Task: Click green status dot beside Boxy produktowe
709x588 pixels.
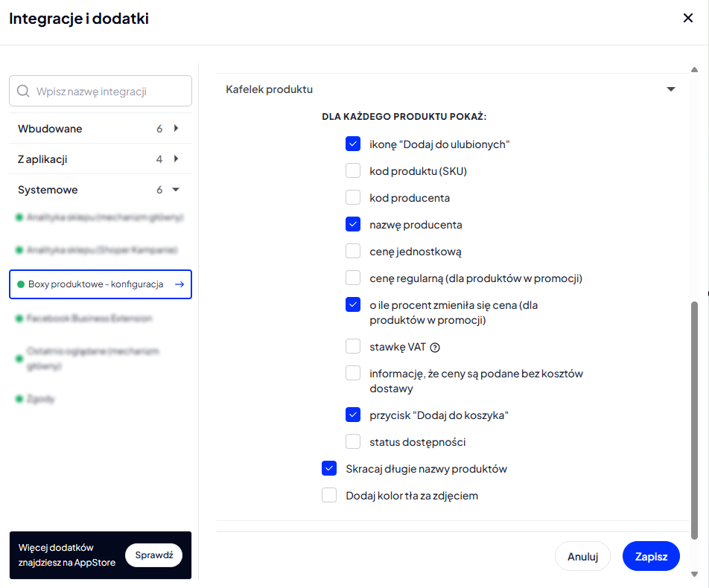Action: [20, 284]
